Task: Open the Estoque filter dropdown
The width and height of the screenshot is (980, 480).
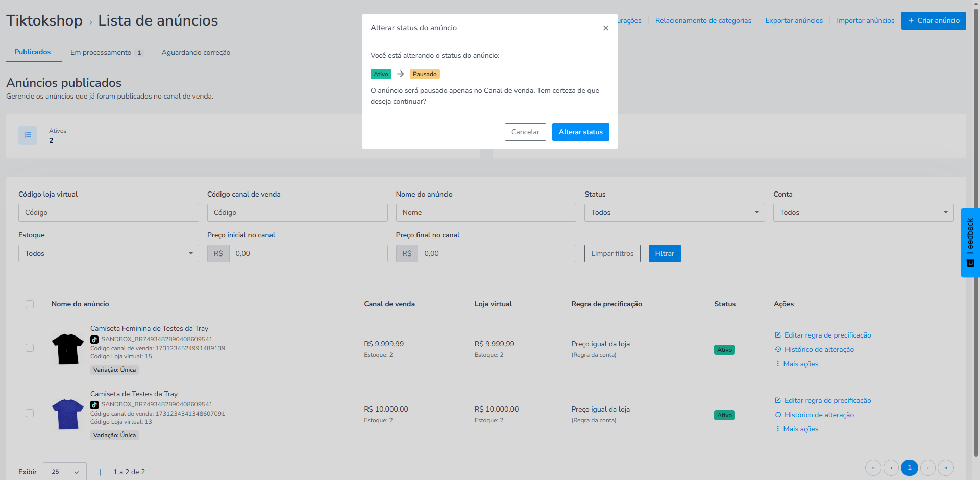Action: tap(109, 253)
